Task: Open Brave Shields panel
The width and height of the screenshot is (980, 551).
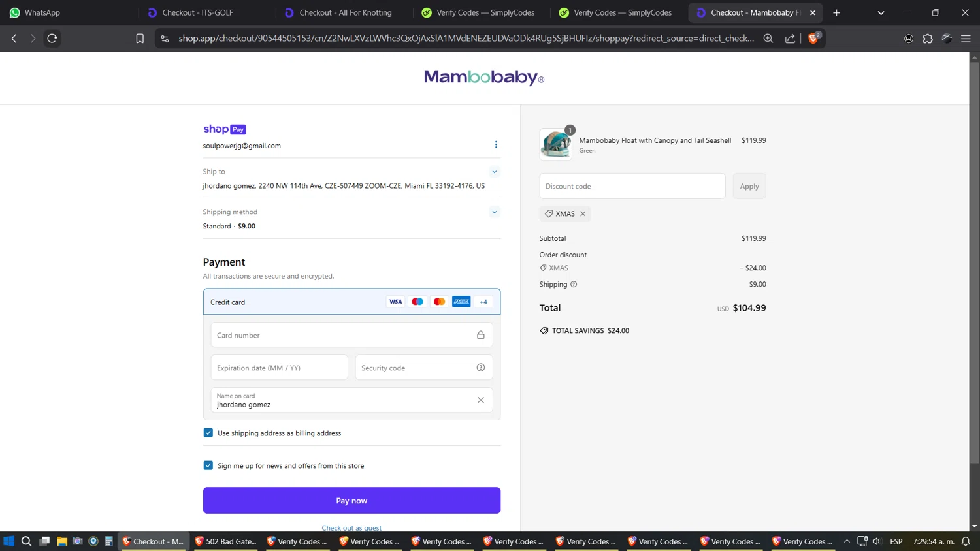Action: pyautogui.click(x=813, y=38)
